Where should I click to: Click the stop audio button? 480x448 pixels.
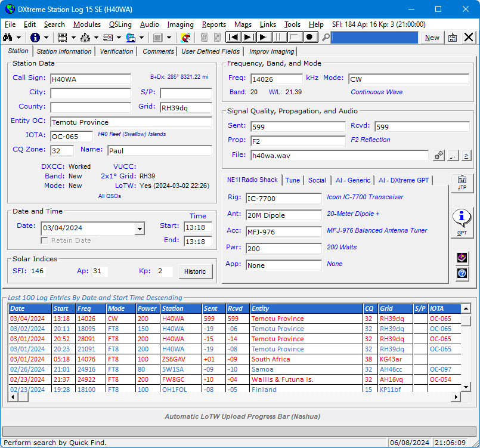[294, 38]
